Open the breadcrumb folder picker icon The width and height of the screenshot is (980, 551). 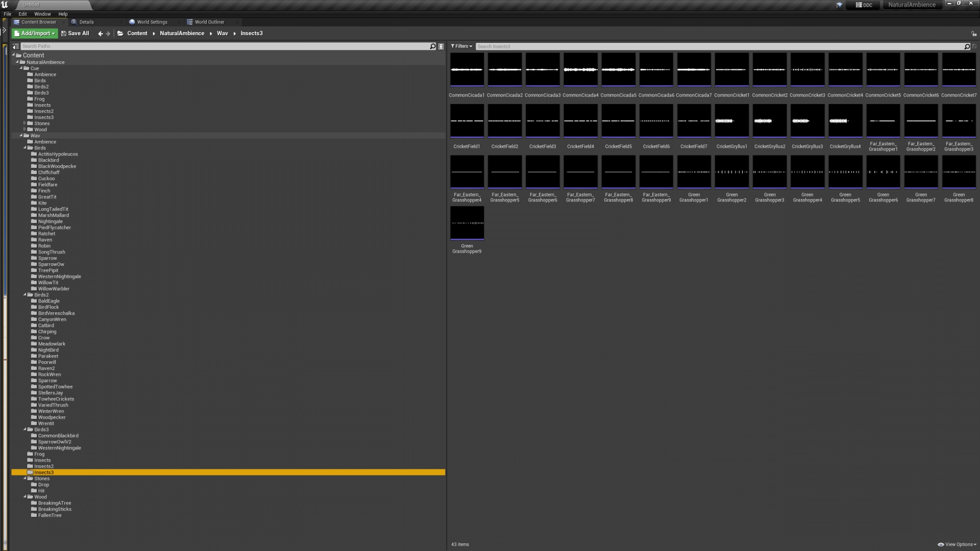click(120, 34)
